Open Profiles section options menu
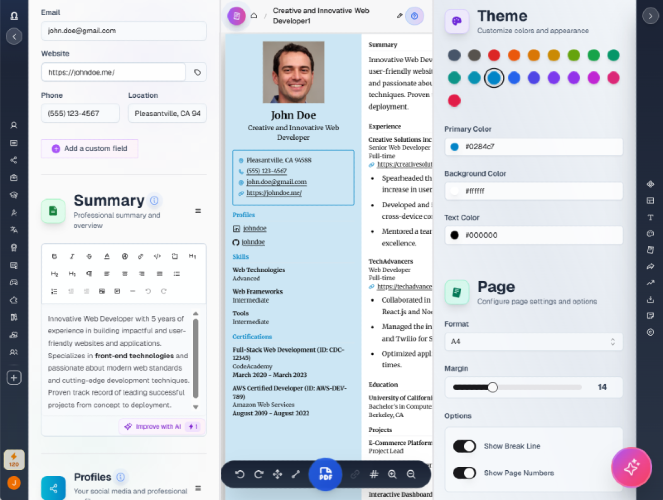 (198, 488)
